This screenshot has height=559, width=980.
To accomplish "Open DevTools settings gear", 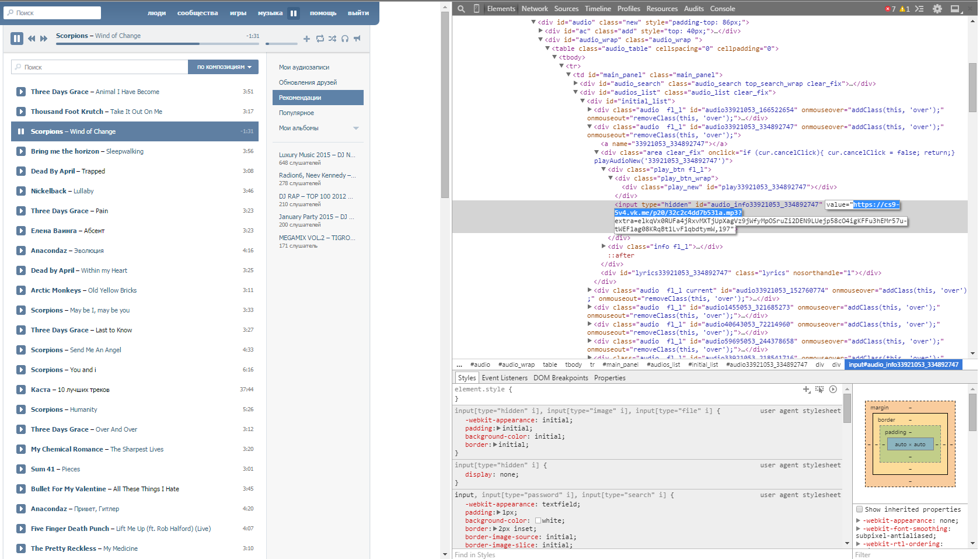I will click(x=937, y=9).
